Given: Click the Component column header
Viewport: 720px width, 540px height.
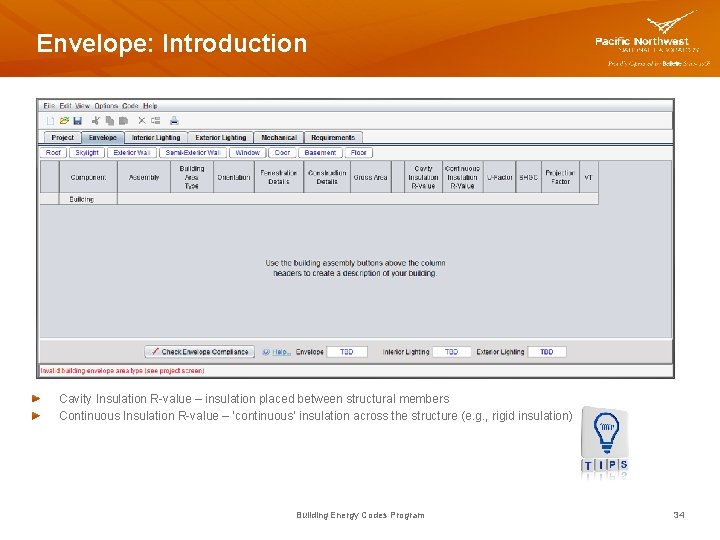Looking at the screenshot, I should tap(88, 177).
